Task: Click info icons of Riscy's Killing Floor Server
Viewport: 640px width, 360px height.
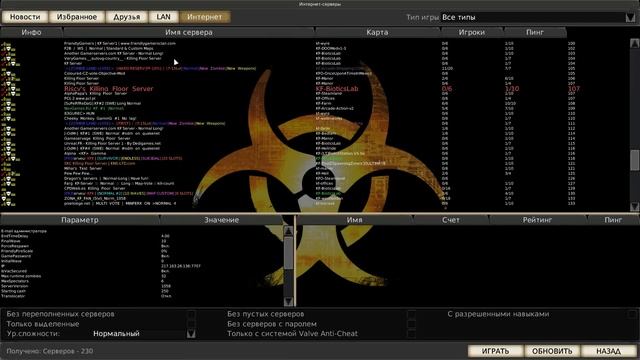Action: click(8, 89)
